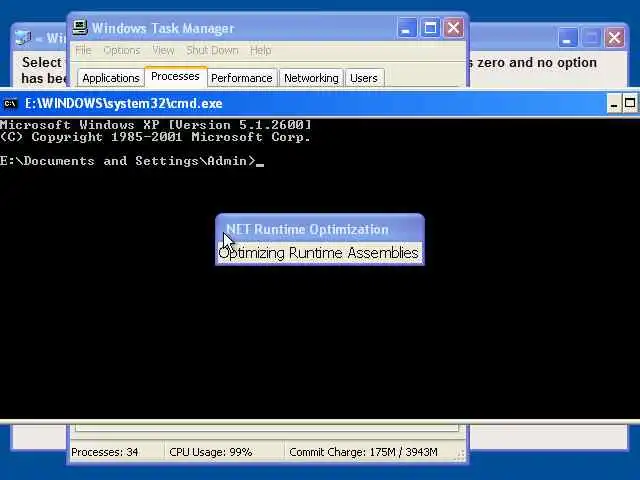Image resolution: width=640 pixels, height=480 pixels.
Task: Open the Networking tab
Action: 311,78
